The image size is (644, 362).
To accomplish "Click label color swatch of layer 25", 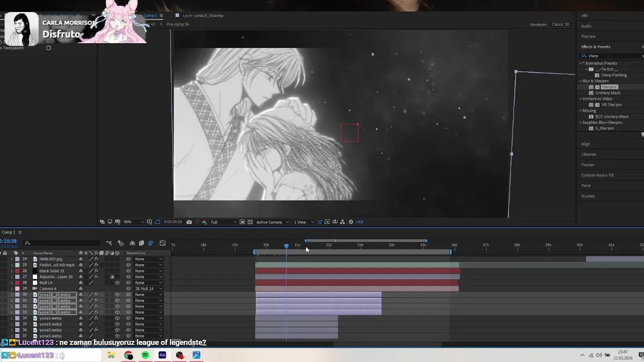I will [x=17, y=265].
